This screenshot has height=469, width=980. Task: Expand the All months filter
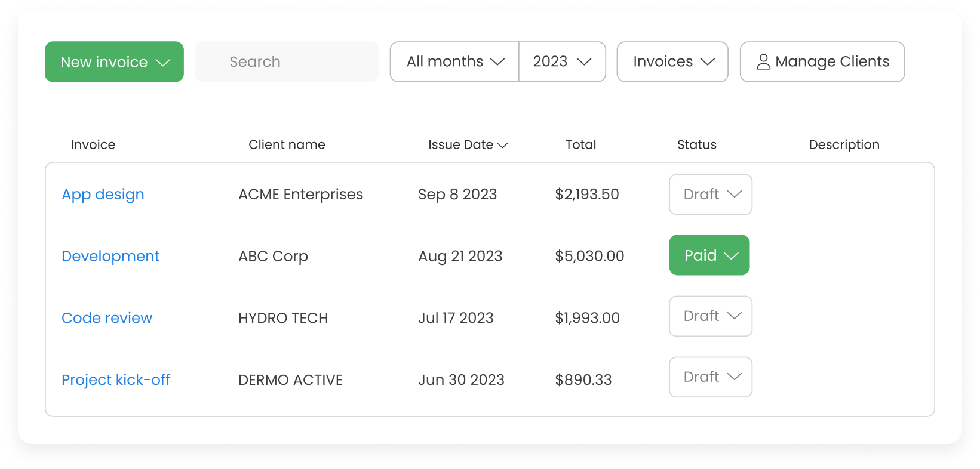[454, 61]
